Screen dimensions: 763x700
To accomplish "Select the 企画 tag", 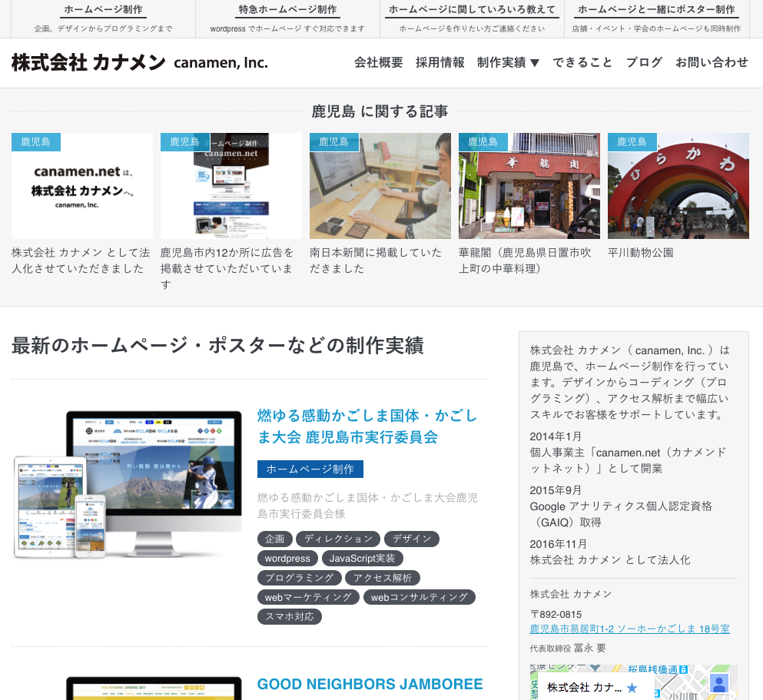I will pos(274,539).
